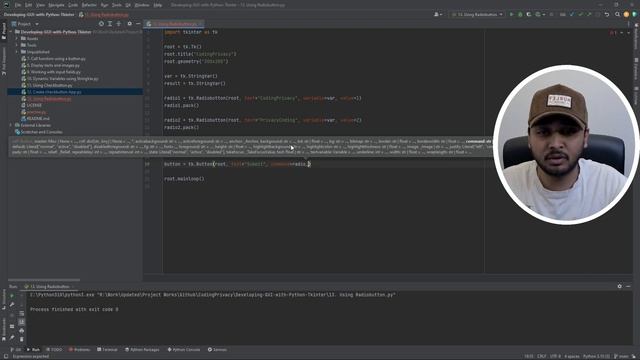The image size is (640, 360).
Task: Open the Project vertical tab on left edge
Action: click(x=4, y=31)
